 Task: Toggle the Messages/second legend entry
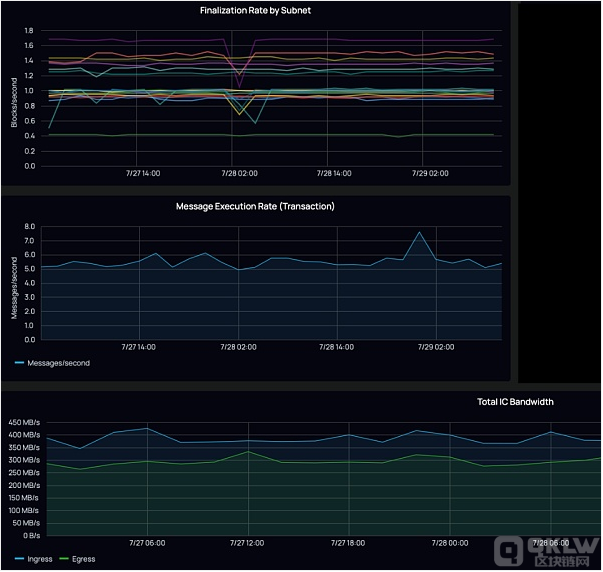pyautogui.click(x=52, y=363)
